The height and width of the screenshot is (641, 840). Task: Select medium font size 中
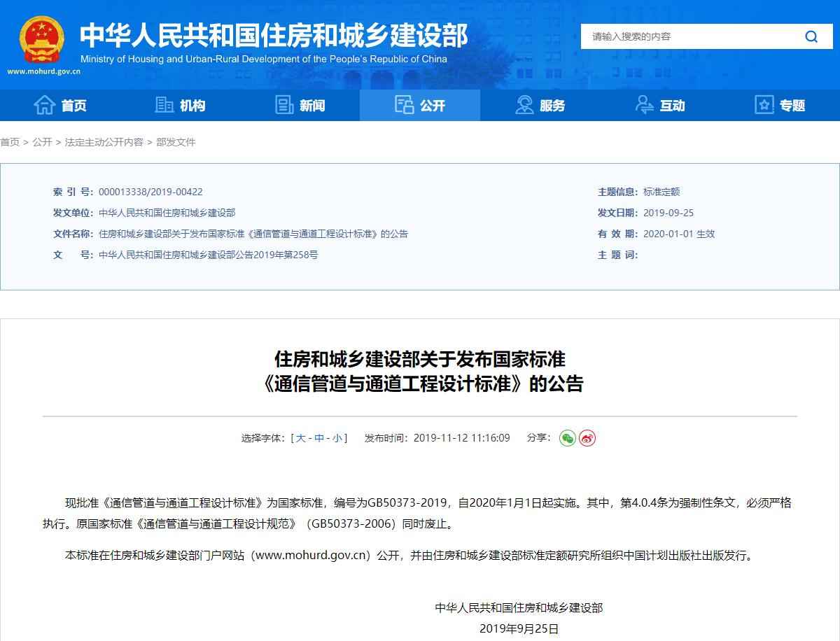(x=319, y=438)
